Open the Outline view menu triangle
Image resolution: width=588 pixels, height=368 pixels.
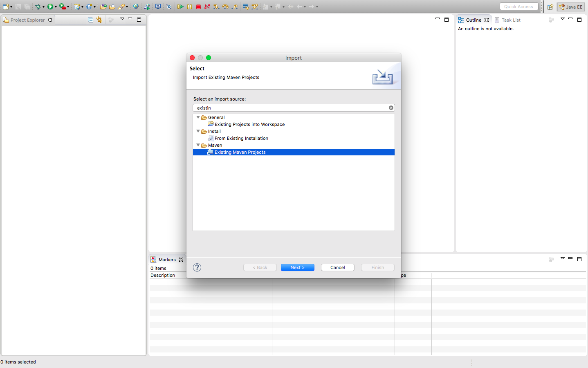pos(563,19)
